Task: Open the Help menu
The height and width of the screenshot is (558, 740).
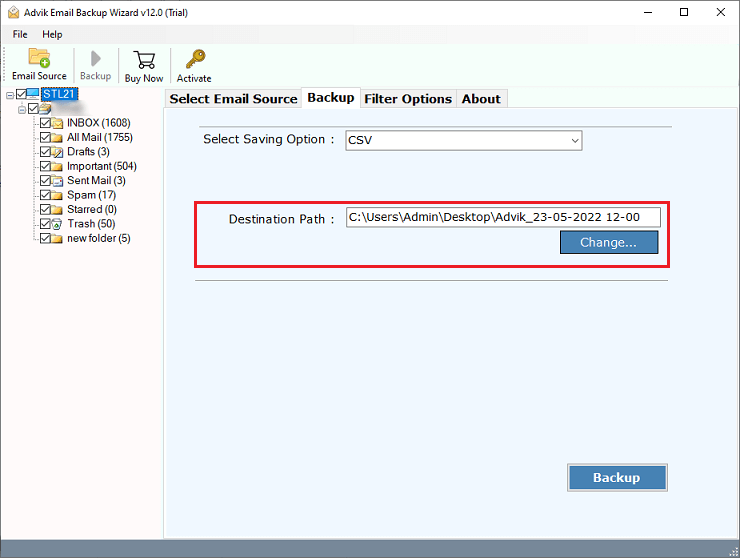Action: (x=52, y=34)
